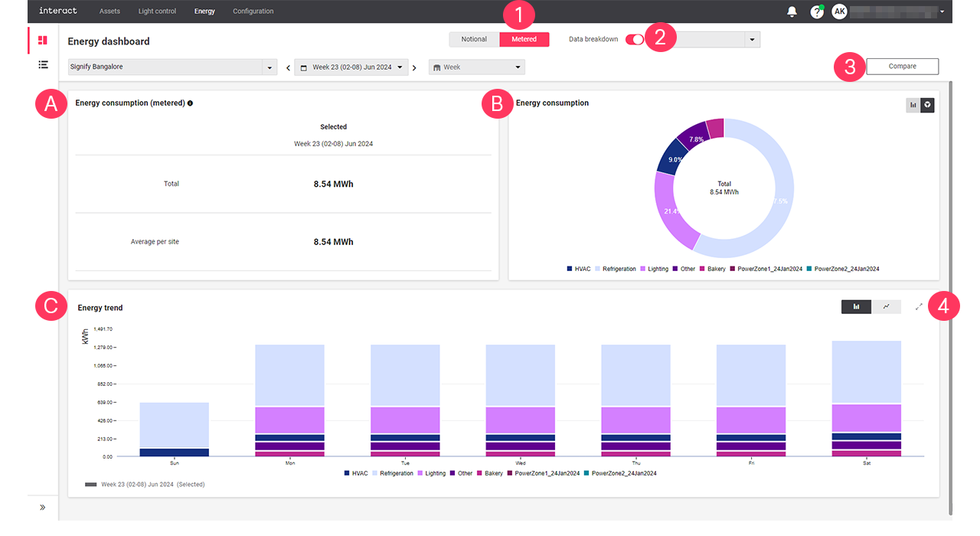The image size is (980, 536).
Task: Switch Energy trend to bar chart view
Action: click(x=855, y=306)
